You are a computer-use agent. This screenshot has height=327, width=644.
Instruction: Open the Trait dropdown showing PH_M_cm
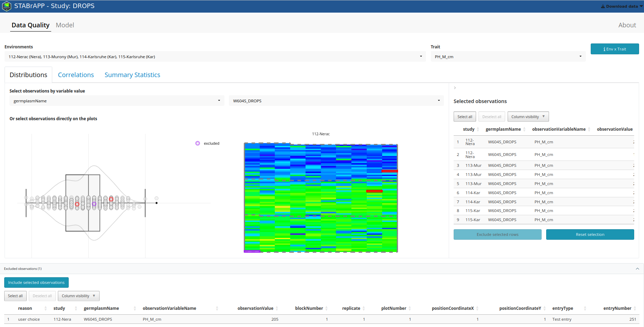pyautogui.click(x=508, y=57)
